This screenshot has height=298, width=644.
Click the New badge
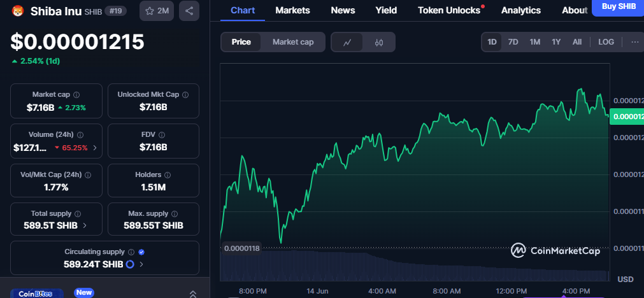[x=84, y=293]
